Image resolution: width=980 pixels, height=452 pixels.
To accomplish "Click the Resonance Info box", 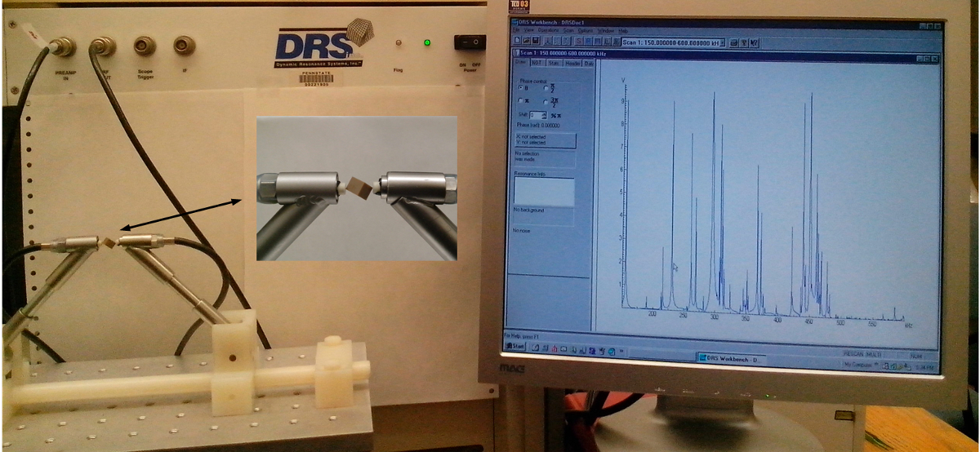I will tap(544, 190).
